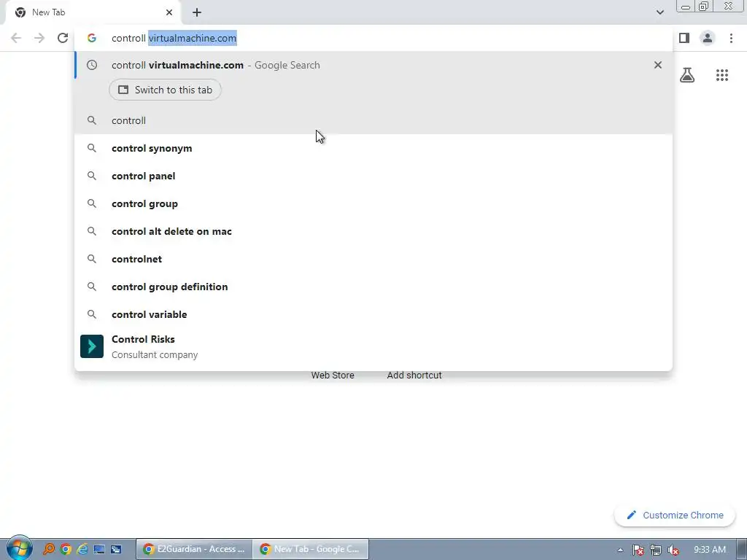The width and height of the screenshot is (747, 560).
Task: Show hidden system tray icons
Action: (620, 550)
